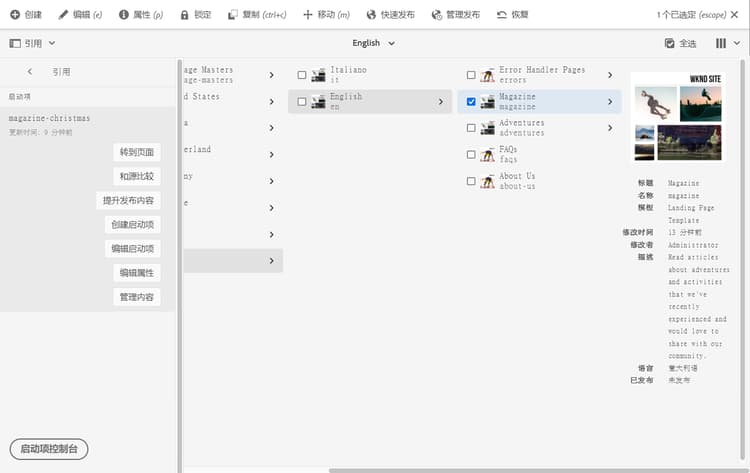Click the 创建启动项 button
Screen dimensions: 750x473
pos(132,224)
